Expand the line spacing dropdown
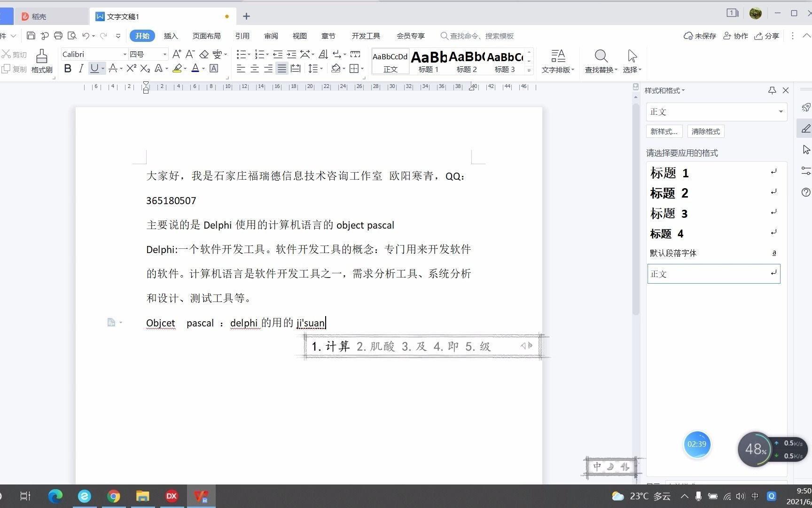This screenshot has height=508, width=812. (x=321, y=69)
